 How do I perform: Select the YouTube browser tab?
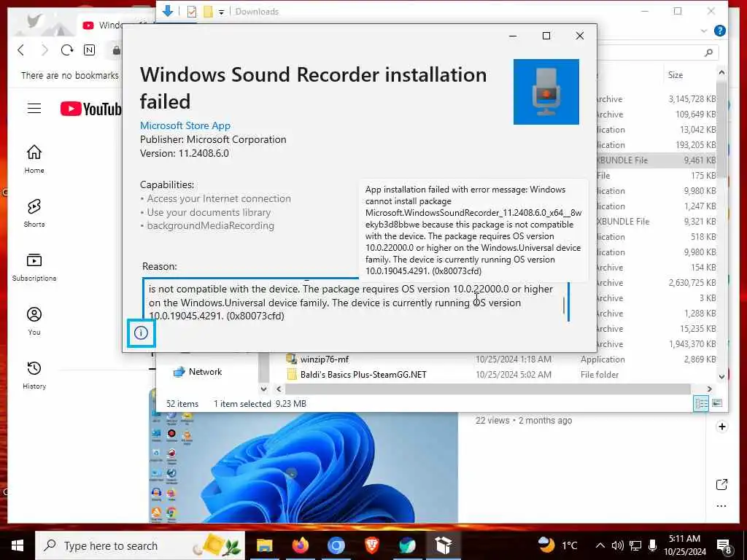point(102,26)
